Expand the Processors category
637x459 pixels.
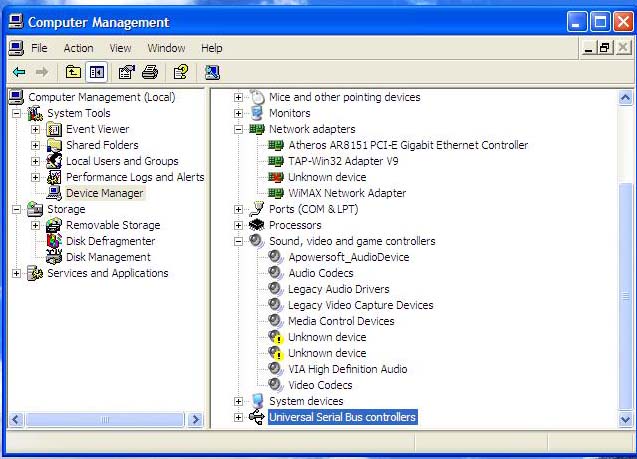point(238,225)
